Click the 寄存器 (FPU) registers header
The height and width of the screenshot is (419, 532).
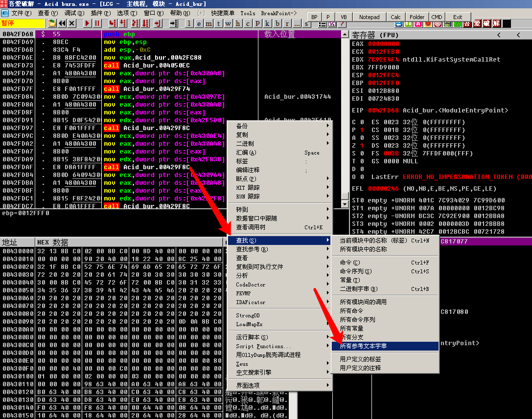[x=375, y=35]
